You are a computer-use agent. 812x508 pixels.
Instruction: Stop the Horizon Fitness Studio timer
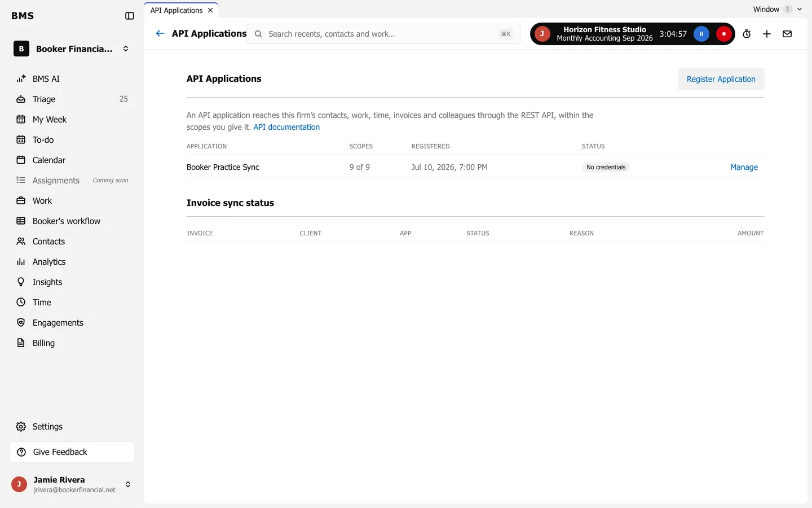(x=724, y=34)
